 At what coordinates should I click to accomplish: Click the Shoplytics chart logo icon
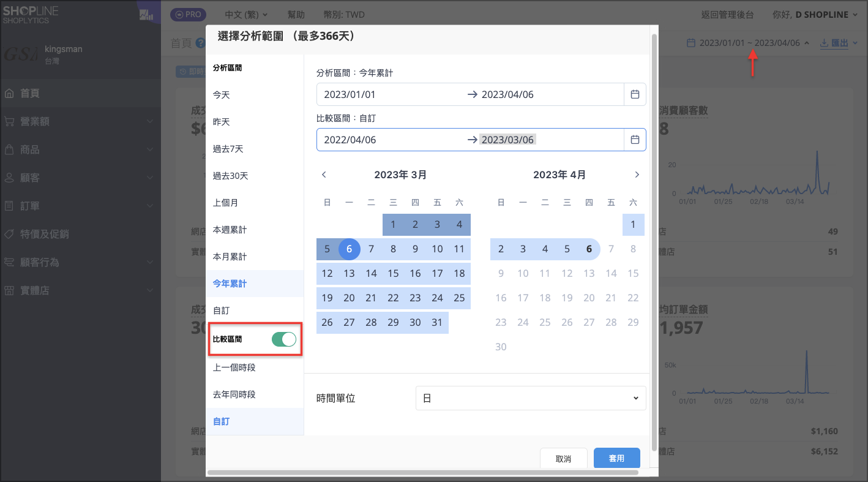(x=146, y=15)
